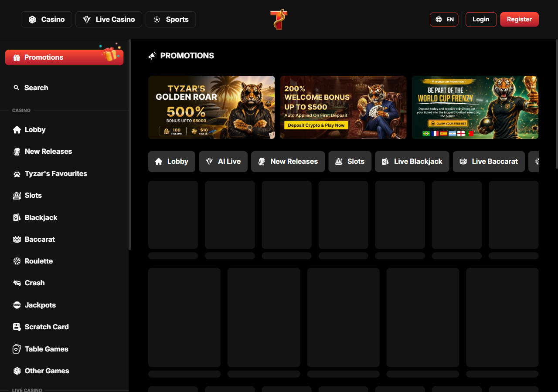Image resolution: width=558 pixels, height=392 pixels.
Task: Click Deposit Crypto & Play Now button
Action: pos(316,125)
